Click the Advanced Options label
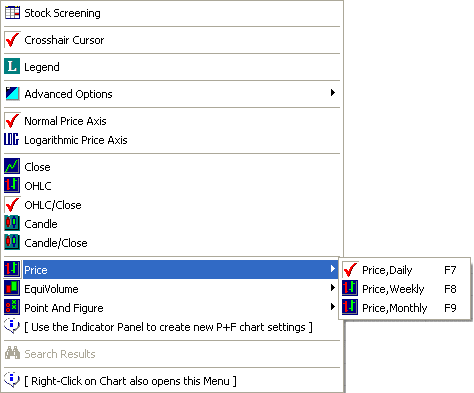The image size is (474, 393). pyautogui.click(x=68, y=94)
